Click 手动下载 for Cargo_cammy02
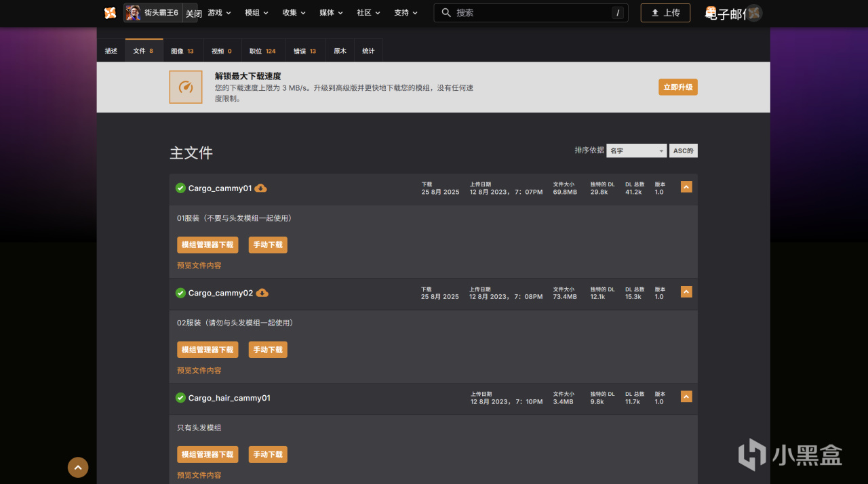Viewport: 868px width, 484px height. [x=268, y=350]
